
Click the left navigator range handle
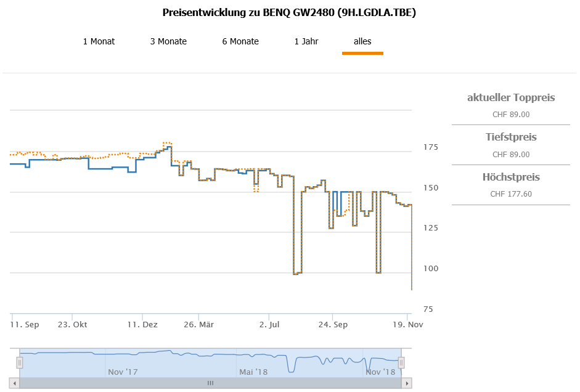click(x=20, y=363)
